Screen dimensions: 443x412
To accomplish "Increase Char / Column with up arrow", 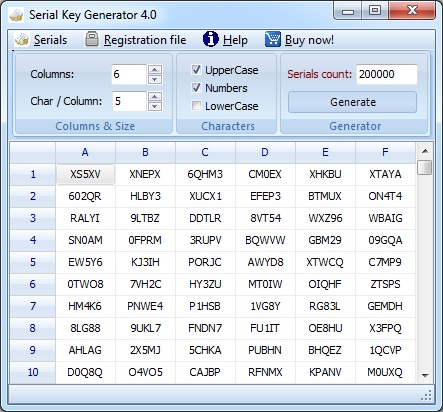I will click(155, 96).
